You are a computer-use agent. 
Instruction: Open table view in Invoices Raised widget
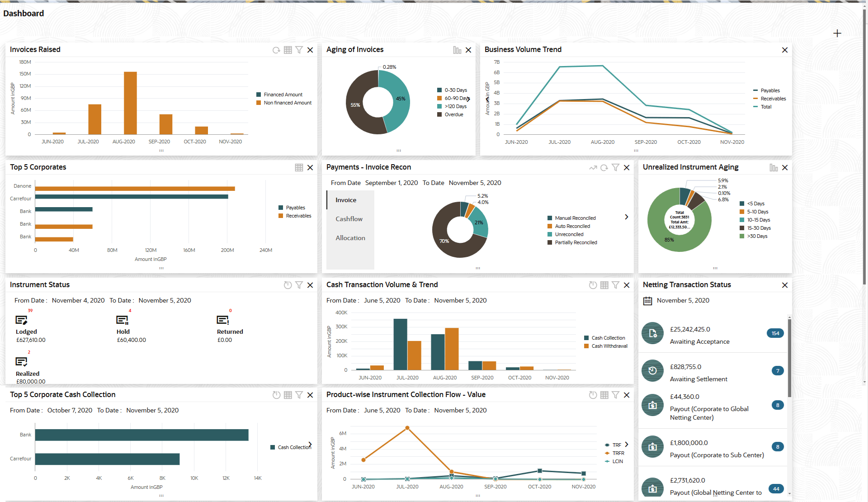pos(288,50)
